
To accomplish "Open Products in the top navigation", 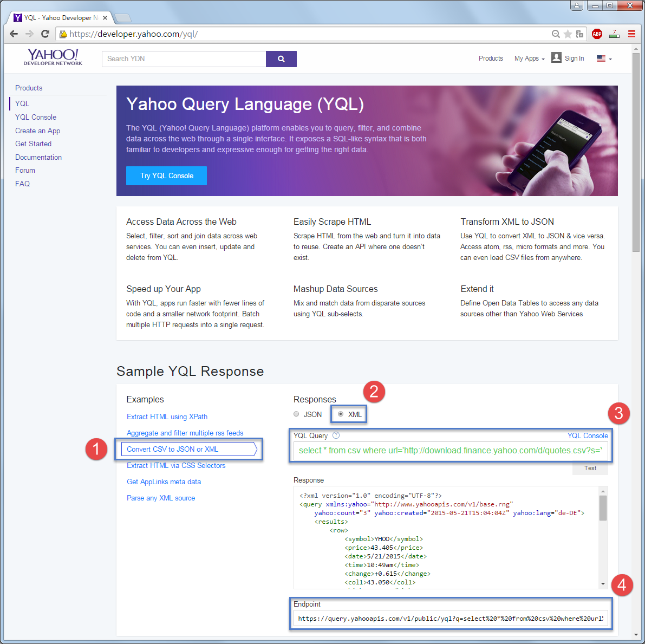I will click(490, 58).
